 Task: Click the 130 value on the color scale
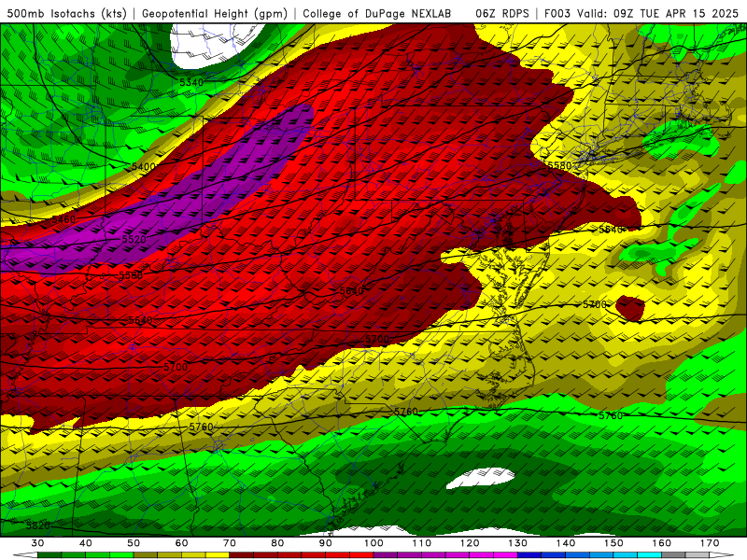[518, 543]
